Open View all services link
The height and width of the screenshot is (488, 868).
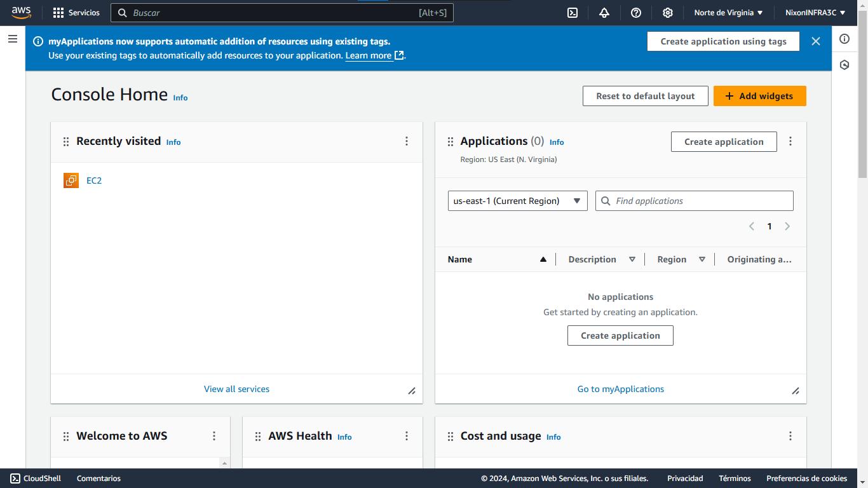coord(236,389)
